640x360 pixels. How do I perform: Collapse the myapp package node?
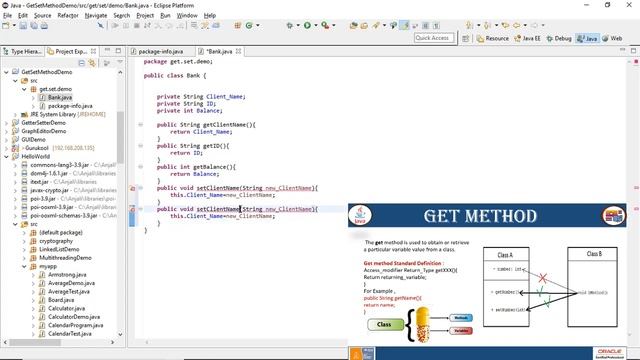(24, 267)
